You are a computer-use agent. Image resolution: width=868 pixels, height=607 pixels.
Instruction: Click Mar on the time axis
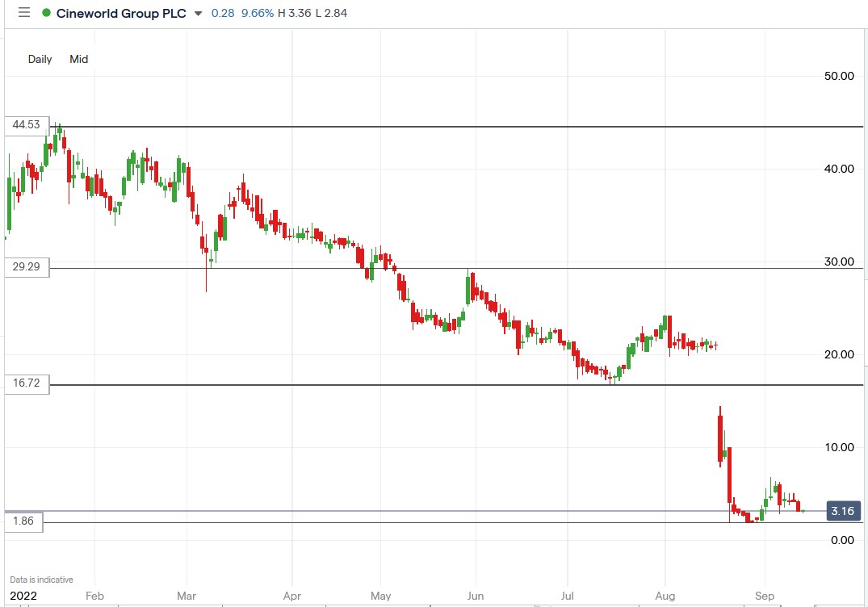tap(187, 596)
